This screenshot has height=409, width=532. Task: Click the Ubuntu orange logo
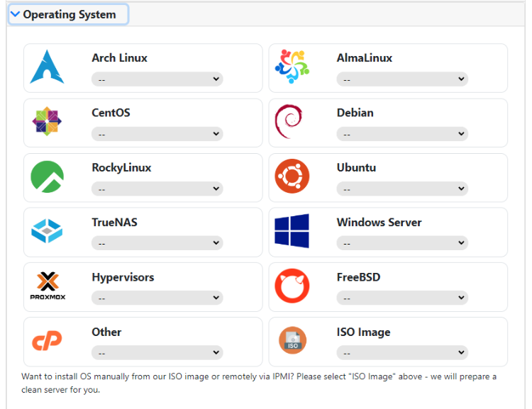[x=292, y=177]
